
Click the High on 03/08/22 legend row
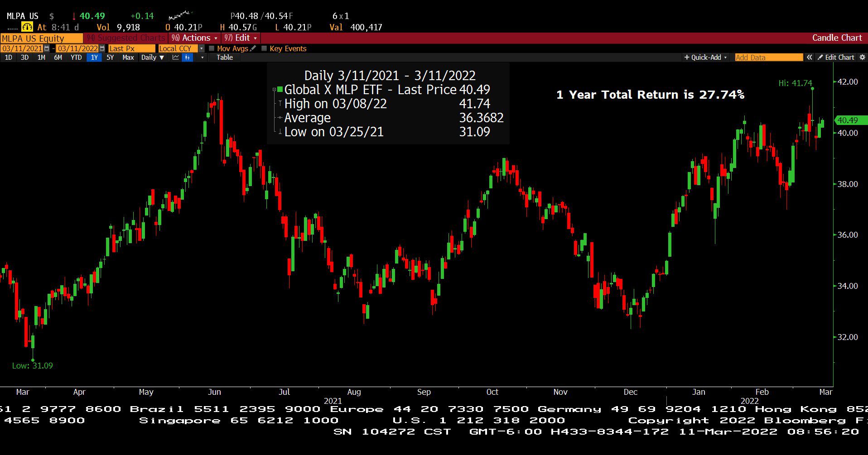[388, 104]
